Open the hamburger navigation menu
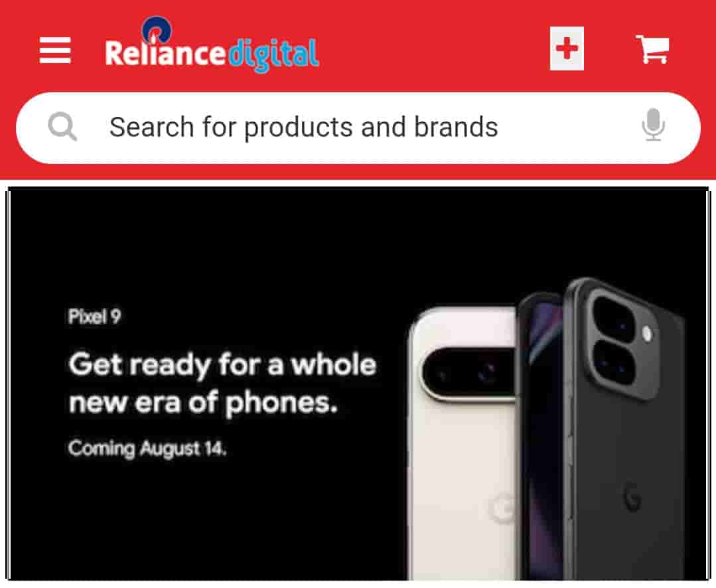Viewport: 716px width, 588px height. tap(55, 50)
